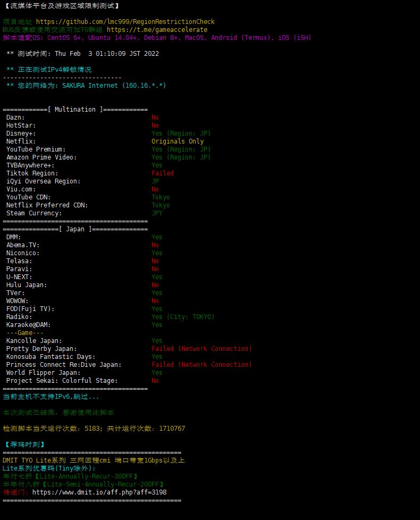
Task: Click the SAKURA Internet network line
Action: (x=86, y=86)
